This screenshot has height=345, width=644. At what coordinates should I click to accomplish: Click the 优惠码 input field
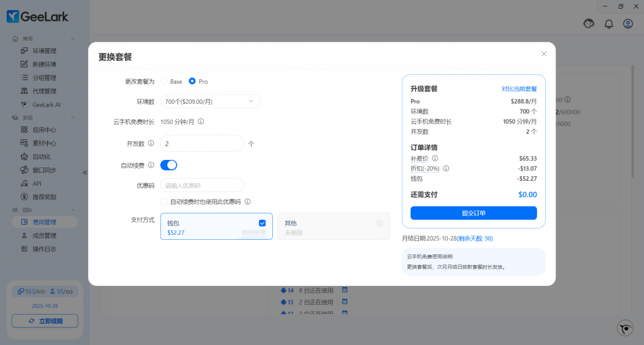coord(202,185)
